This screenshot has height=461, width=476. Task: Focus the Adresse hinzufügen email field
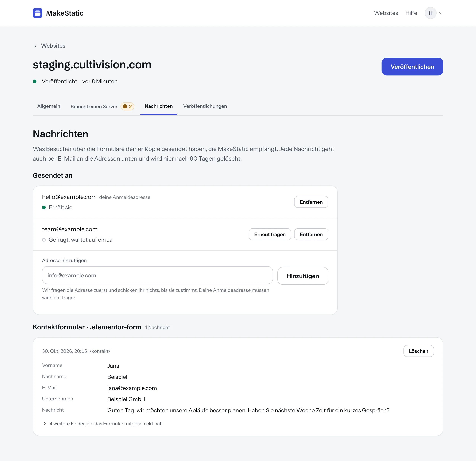tap(157, 275)
